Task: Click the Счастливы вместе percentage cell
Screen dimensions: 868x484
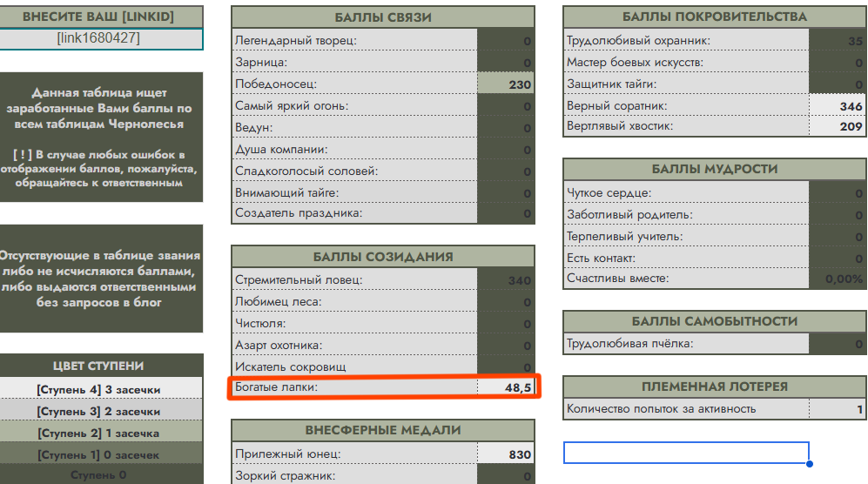Action: pos(837,279)
